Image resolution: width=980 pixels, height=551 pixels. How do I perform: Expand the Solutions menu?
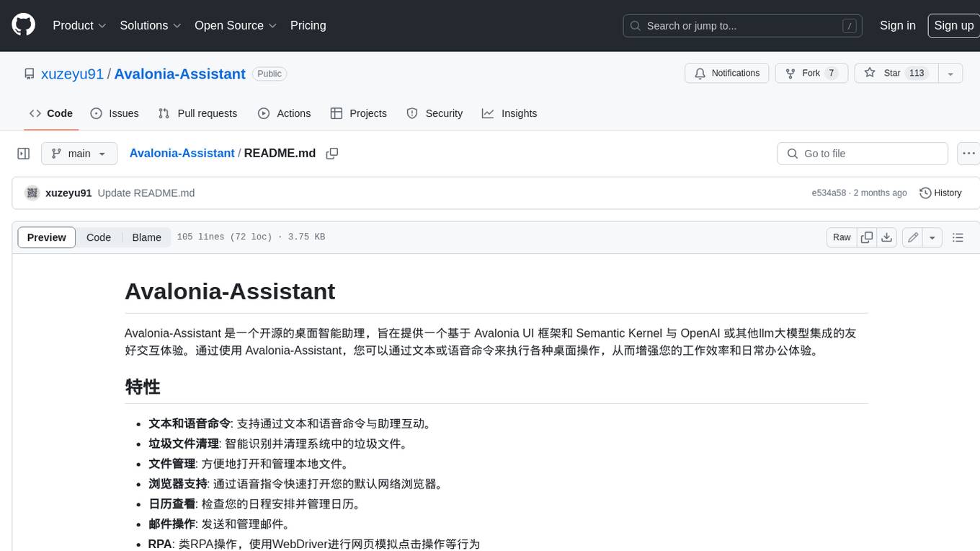pyautogui.click(x=150, y=25)
